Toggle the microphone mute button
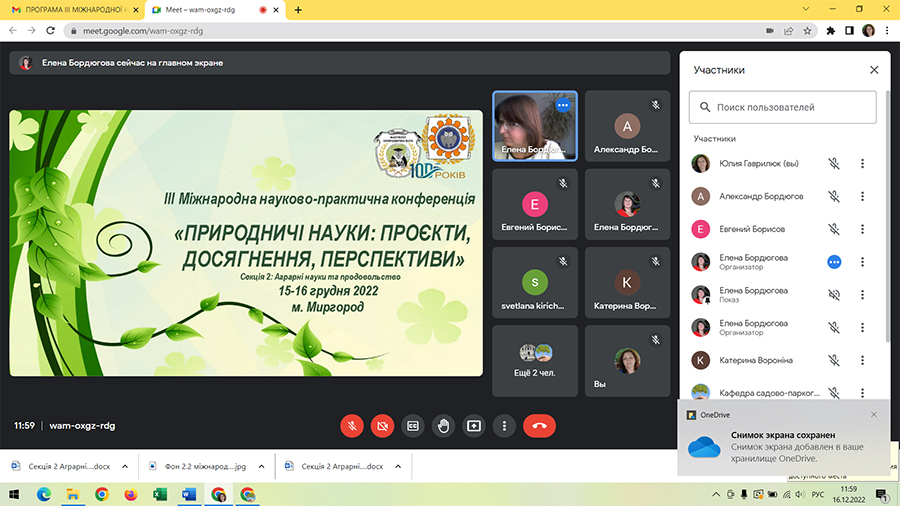The image size is (900, 506). tap(351, 425)
